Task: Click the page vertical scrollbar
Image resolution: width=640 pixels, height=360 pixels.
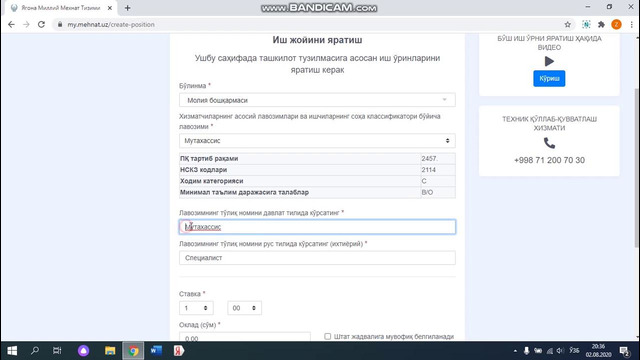Action: 636,168
